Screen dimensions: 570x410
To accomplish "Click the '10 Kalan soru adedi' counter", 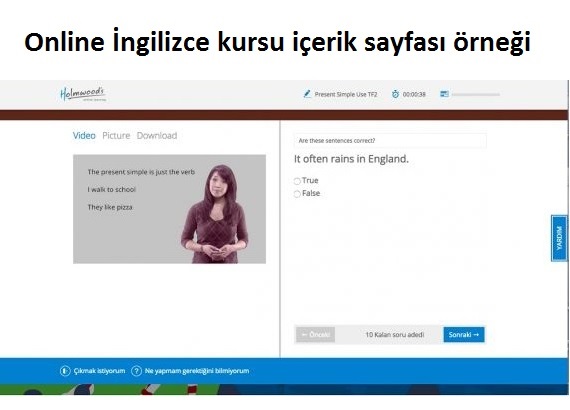I will pyautogui.click(x=395, y=334).
